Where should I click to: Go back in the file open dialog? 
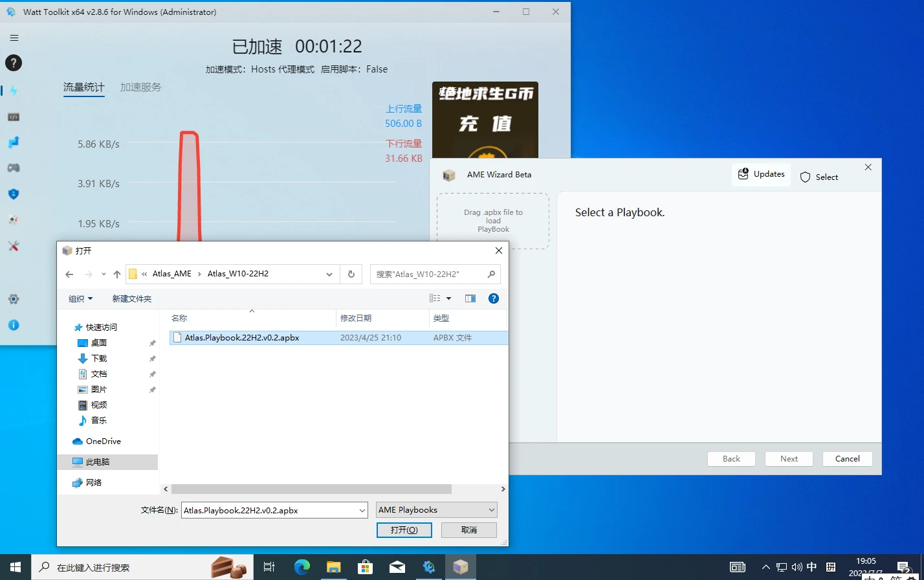69,274
